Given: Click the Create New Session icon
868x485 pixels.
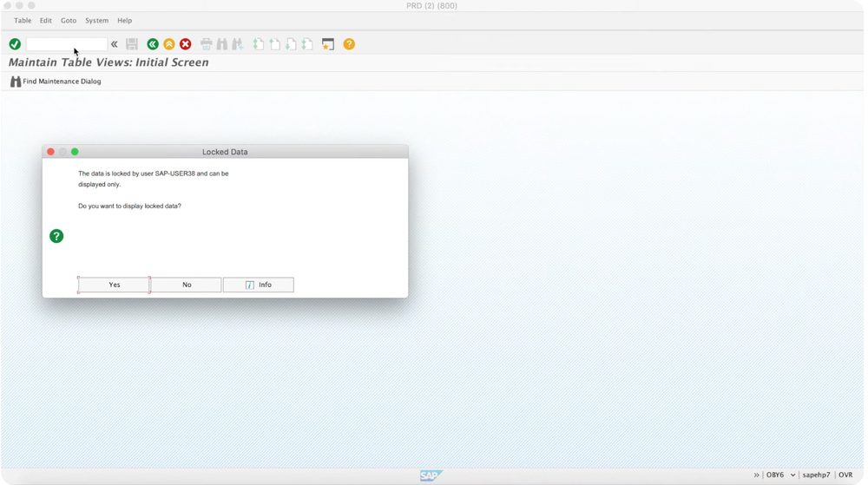Looking at the screenshot, I should 328,44.
